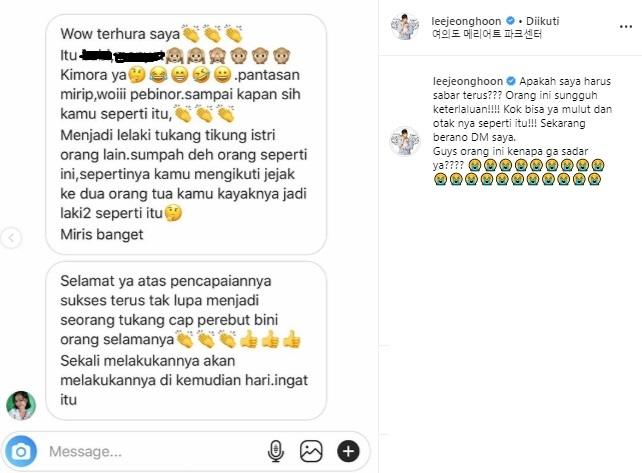This screenshot has width=642, height=473.
Task: Click the verified badge in post header
Action: pyautogui.click(x=510, y=20)
